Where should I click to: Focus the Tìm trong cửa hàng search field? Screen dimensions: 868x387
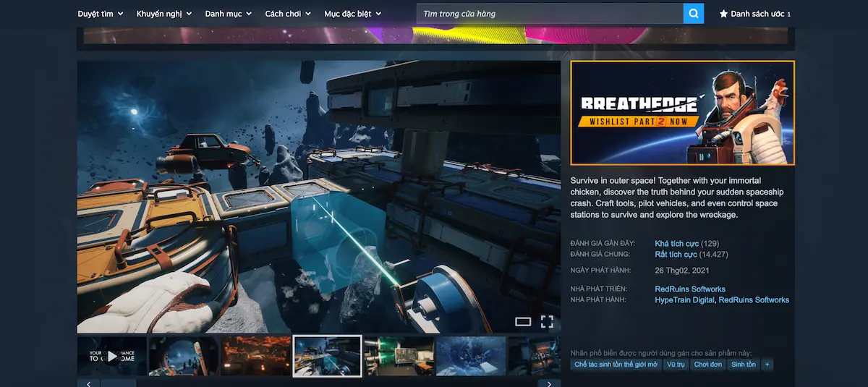(x=550, y=14)
